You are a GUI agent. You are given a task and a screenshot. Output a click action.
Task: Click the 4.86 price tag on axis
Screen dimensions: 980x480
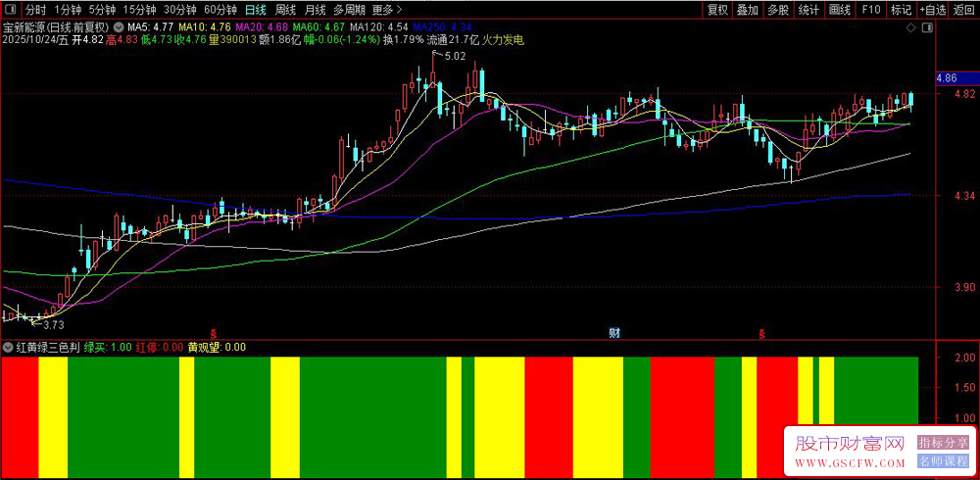pos(947,78)
